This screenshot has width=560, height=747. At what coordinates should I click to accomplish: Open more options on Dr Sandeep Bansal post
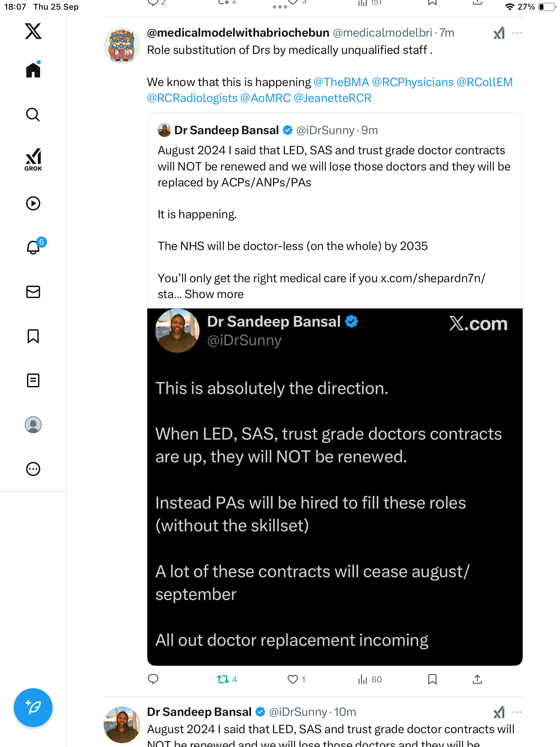(516, 712)
